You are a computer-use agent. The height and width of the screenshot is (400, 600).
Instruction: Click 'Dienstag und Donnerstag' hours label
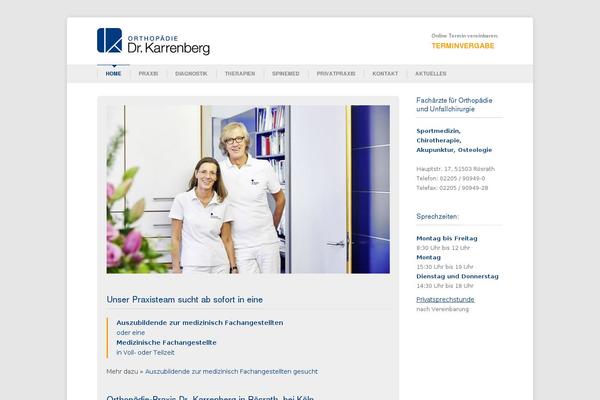click(458, 276)
